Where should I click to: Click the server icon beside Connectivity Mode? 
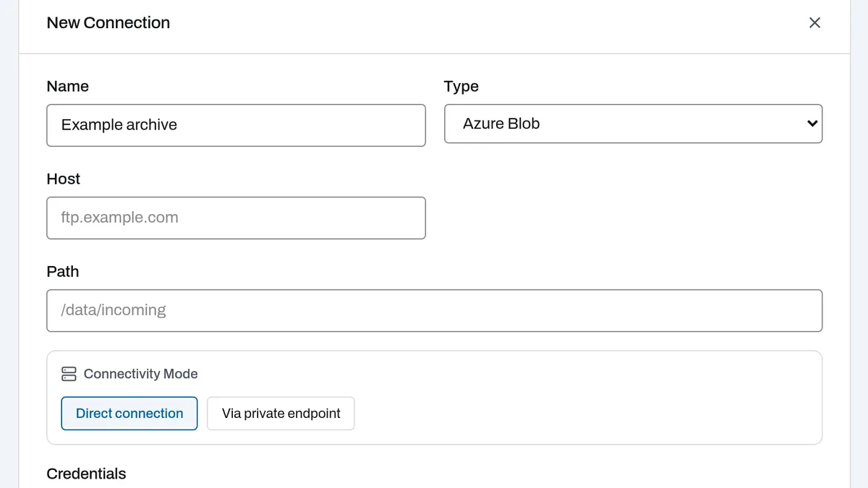(x=69, y=374)
